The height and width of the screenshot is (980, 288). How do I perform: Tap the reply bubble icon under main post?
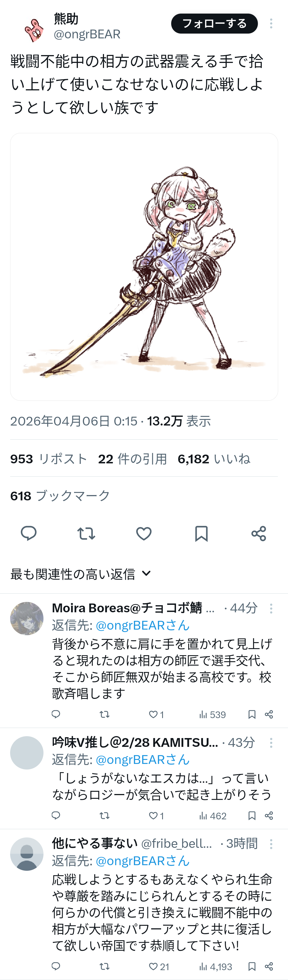pyautogui.click(x=29, y=533)
